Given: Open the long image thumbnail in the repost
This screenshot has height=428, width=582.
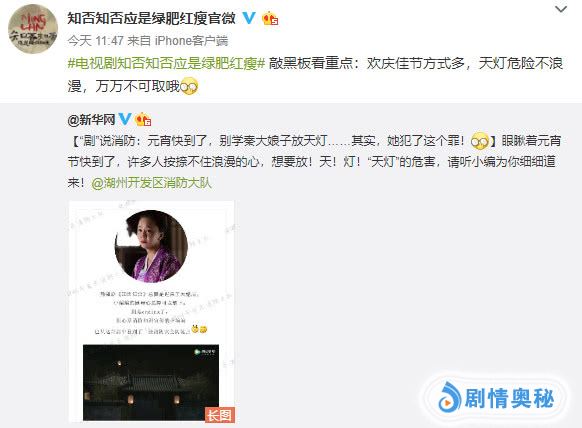Looking at the screenshot, I should pos(152,311).
